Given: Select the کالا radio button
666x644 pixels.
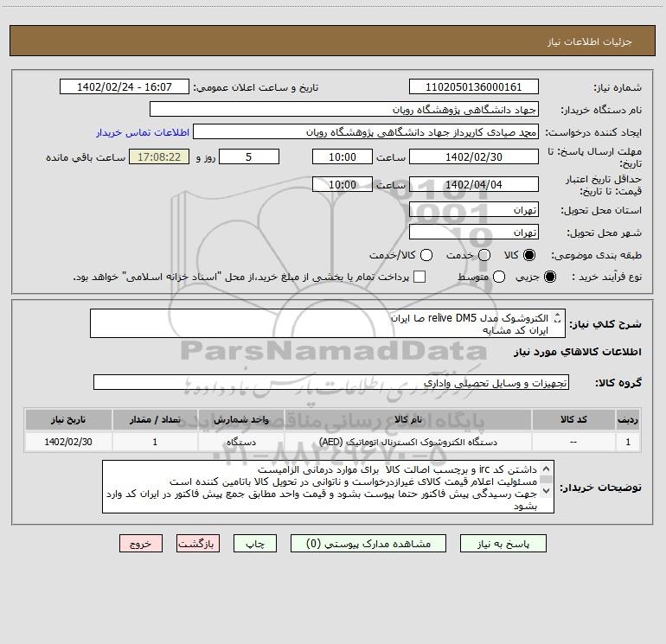Looking at the screenshot, I should coord(529,255).
